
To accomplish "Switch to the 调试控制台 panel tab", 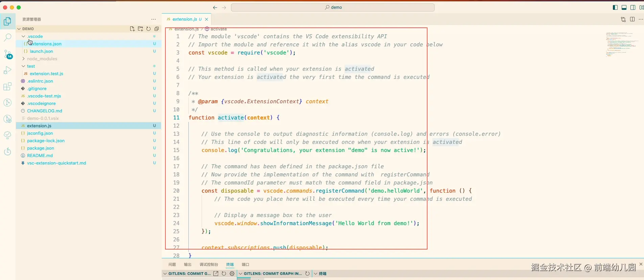I will (209, 264).
